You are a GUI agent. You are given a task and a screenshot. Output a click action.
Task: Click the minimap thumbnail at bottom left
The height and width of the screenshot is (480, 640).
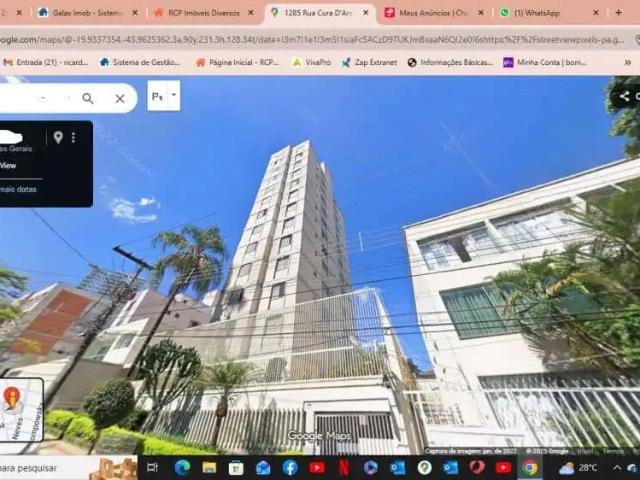pyautogui.click(x=20, y=408)
